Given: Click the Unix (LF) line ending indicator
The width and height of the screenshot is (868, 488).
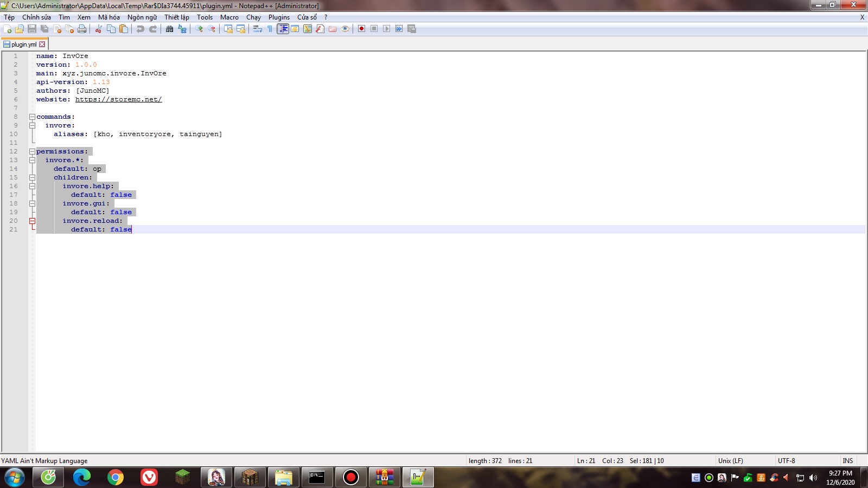Looking at the screenshot, I should (731, 461).
